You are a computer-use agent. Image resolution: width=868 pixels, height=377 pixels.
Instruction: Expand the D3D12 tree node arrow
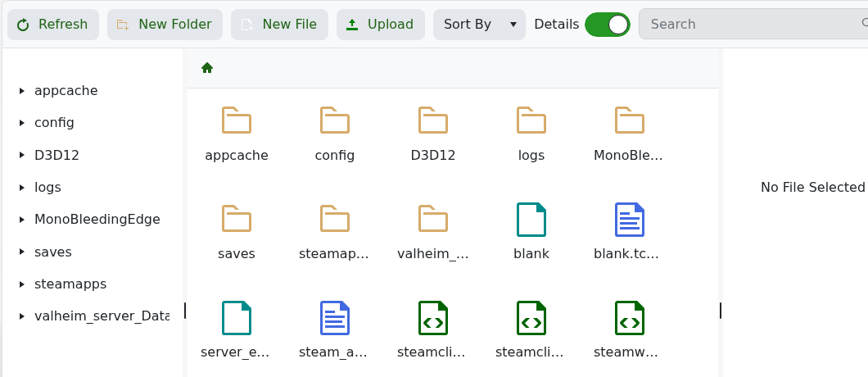(21, 155)
